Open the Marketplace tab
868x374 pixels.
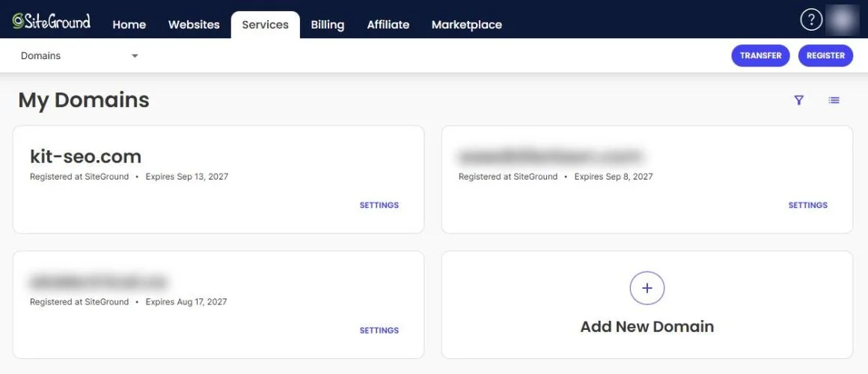(x=467, y=25)
